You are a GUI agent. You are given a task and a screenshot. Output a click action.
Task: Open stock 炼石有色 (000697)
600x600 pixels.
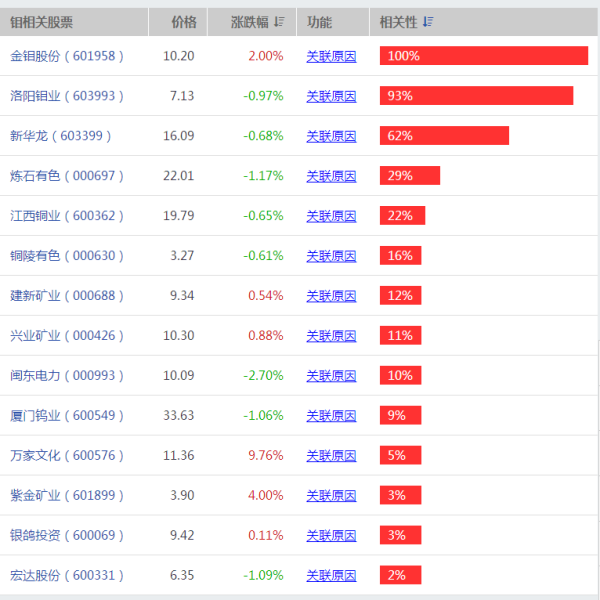click(x=67, y=176)
